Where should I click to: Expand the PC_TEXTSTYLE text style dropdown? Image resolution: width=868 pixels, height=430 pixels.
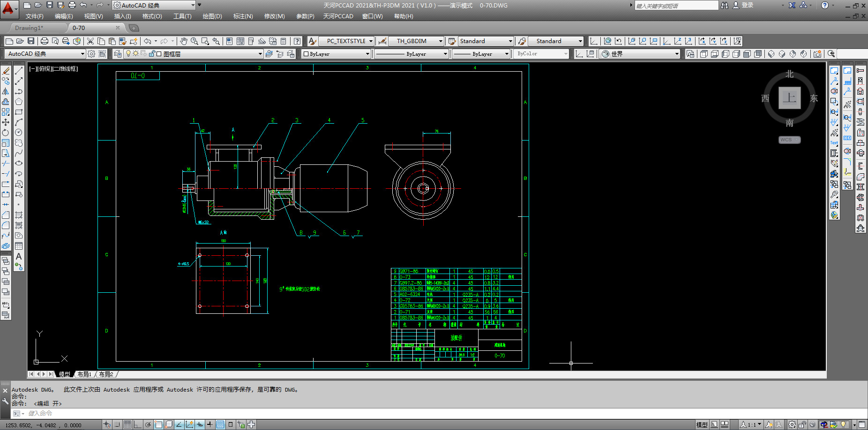click(371, 41)
